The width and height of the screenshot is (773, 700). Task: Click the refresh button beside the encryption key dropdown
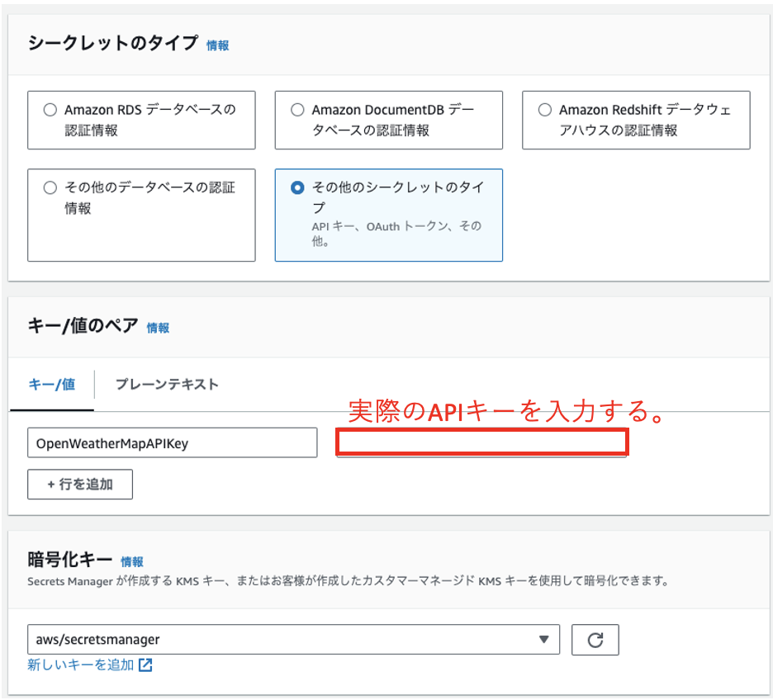[595, 640]
